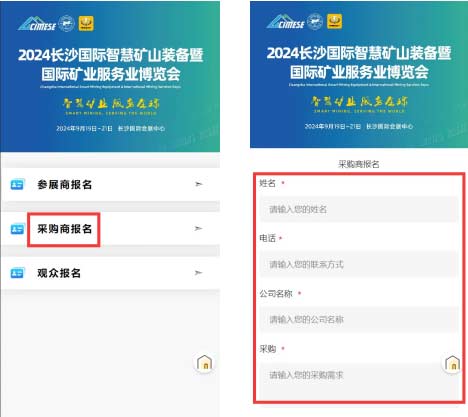Focus the 电话 contact input field

[359, 264]
